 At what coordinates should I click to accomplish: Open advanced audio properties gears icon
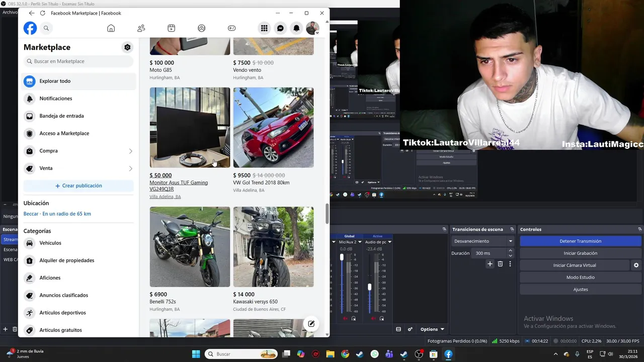pos(410,329)
